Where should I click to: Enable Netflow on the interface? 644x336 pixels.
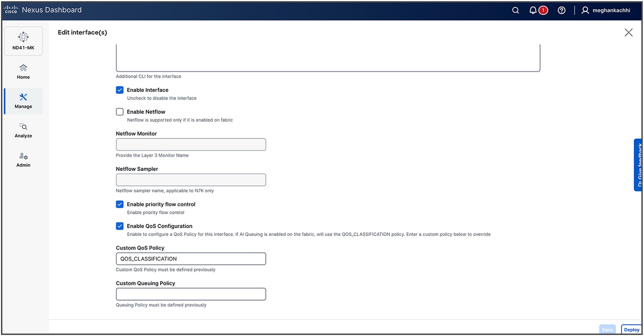pyautogui.click(x=119, y=112)
